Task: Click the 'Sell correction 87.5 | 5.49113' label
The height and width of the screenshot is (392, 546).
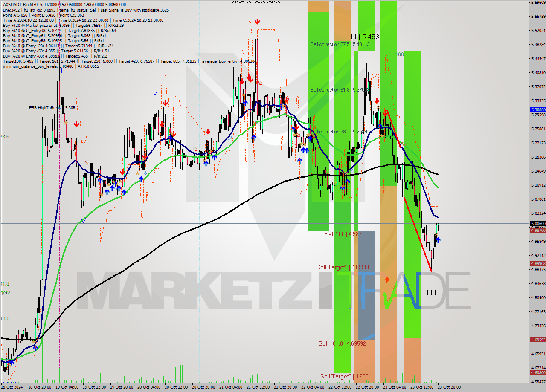Action: click(340, 44)
